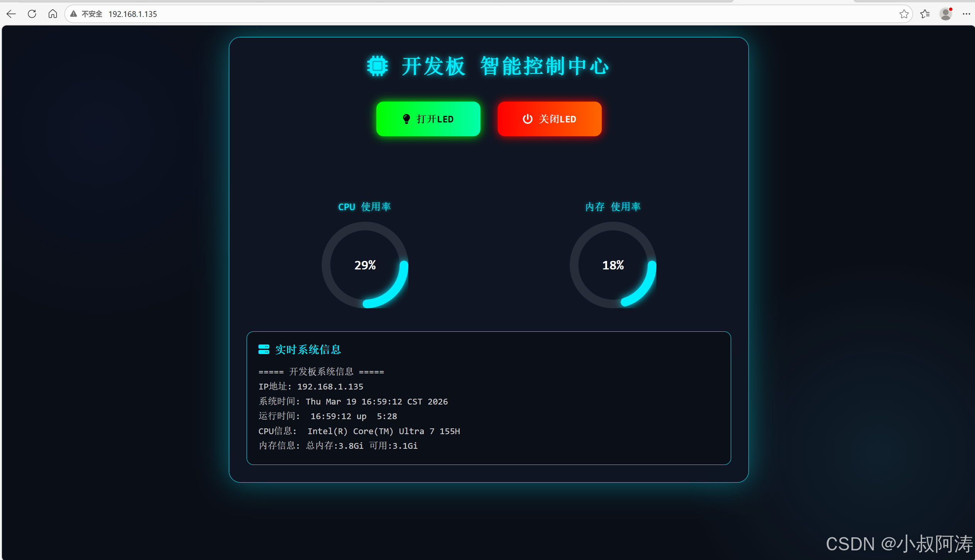Open browser settings three-dot menu
This screenshot has height=560, width=975.
pos(966,14)
